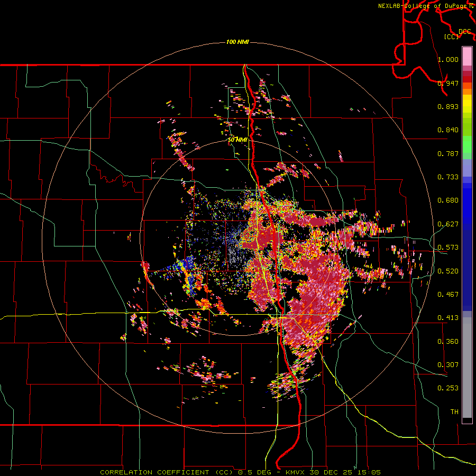This screenshot has width=476, height=476.
Task: Click the gray lower section of the color bar
Action: coord(467,368)
